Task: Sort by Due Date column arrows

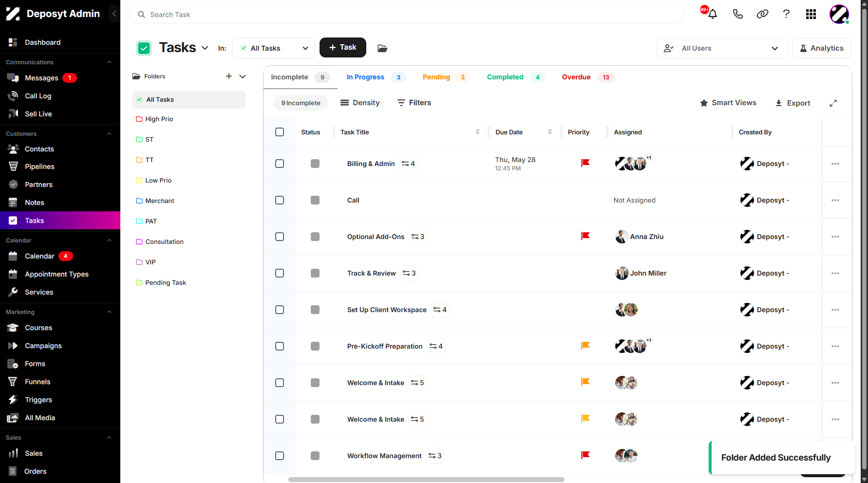Action: (x=550, y=132)
